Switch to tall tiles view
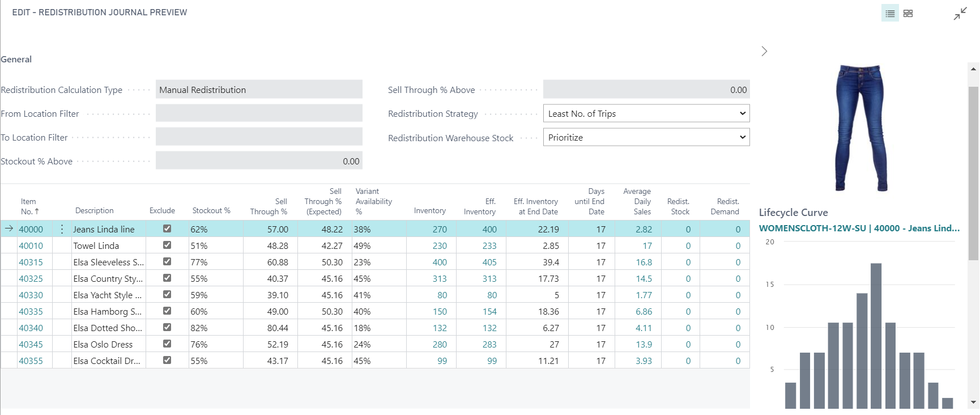This screenshot has width=980, height=415. (908, 14)
